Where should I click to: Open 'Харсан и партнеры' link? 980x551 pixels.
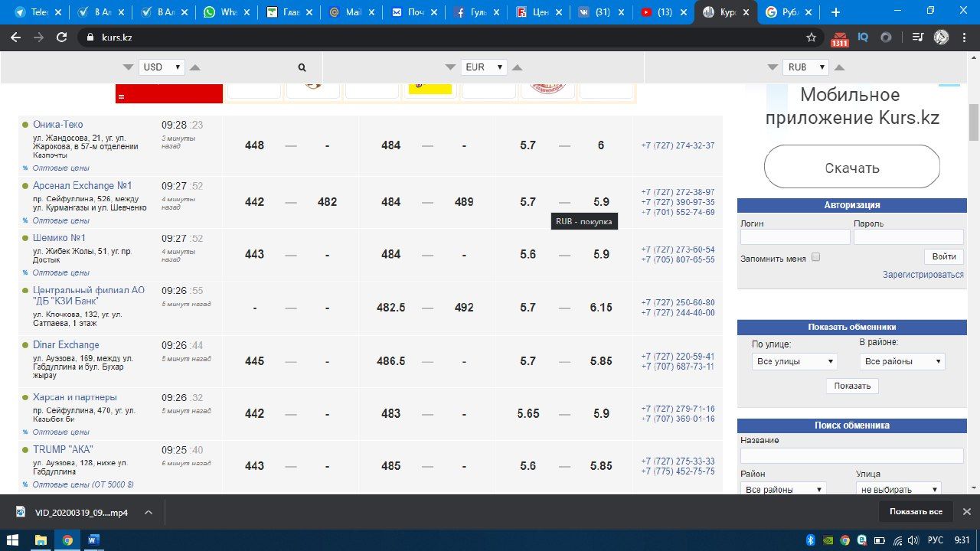(75, 397)
